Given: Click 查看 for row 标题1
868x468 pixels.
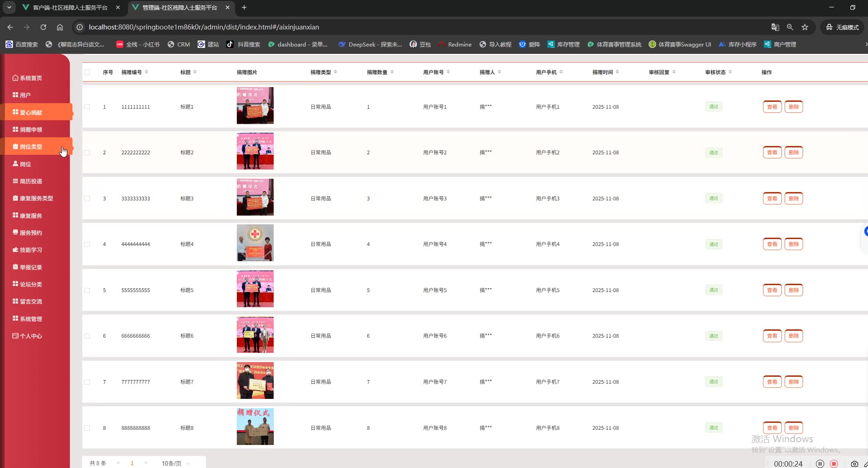Looking at the screenshot, I should (772, 107).
